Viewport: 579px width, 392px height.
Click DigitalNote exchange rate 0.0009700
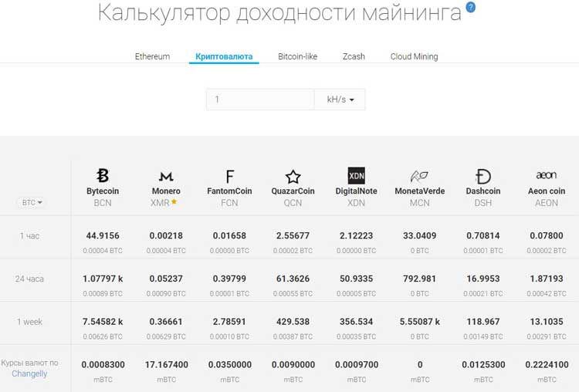click(x=357, y=365)
